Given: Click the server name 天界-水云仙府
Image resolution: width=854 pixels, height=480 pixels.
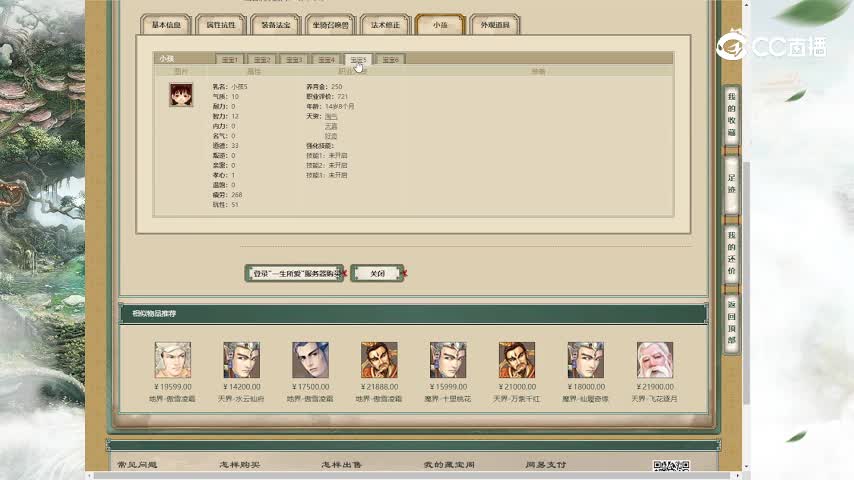Looking at the screenshot, I should click(241, 399).
